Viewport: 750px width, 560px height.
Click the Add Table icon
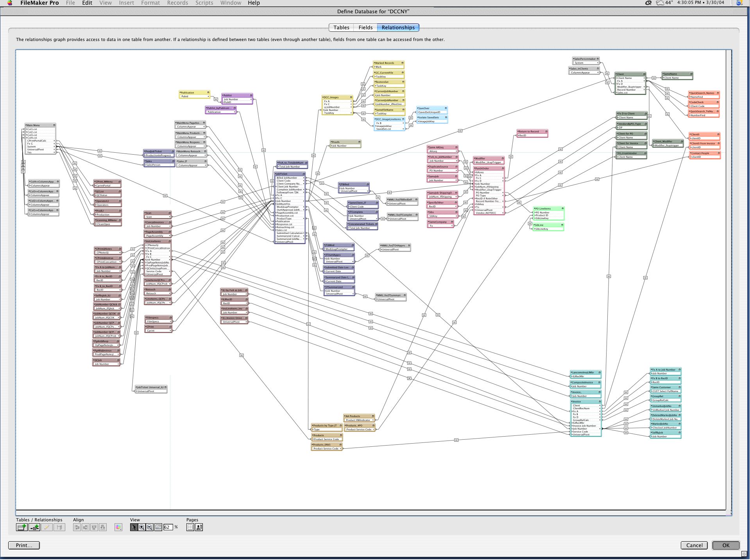click(x=21, y=528)
